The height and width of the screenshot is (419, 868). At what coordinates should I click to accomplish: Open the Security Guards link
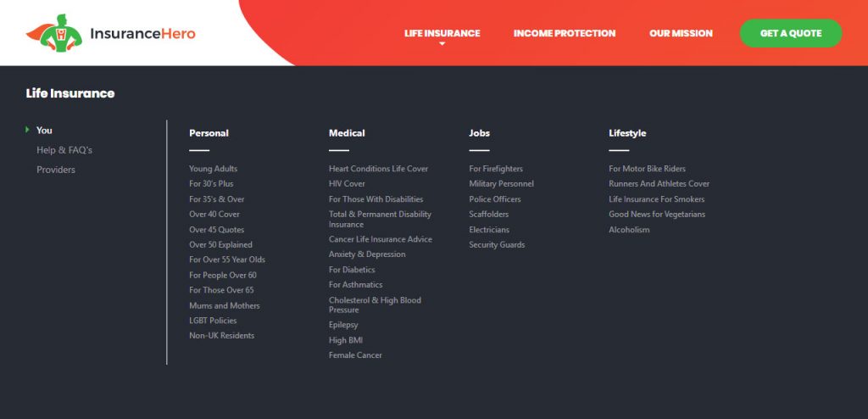click(x=497, y=244)
